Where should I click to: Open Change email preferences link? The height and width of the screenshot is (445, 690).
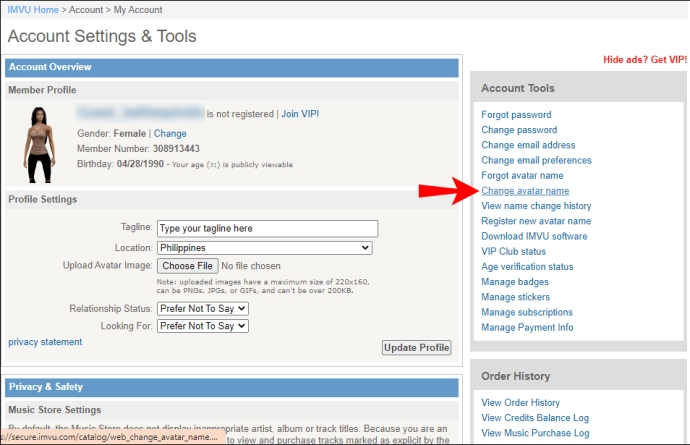[x=536, y=160]
